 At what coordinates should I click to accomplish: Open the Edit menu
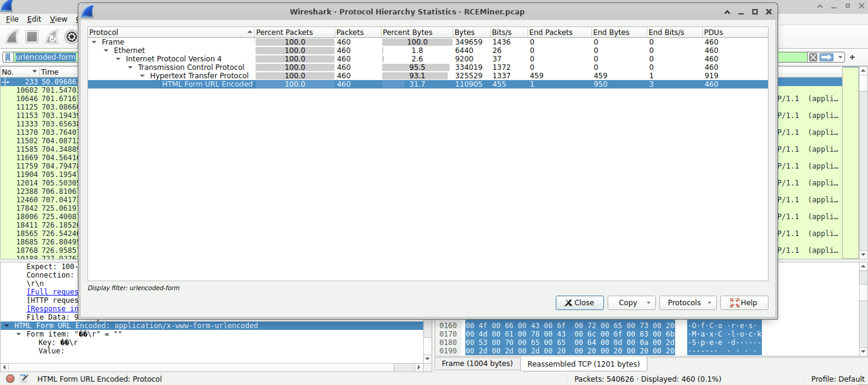click(34, 19)
